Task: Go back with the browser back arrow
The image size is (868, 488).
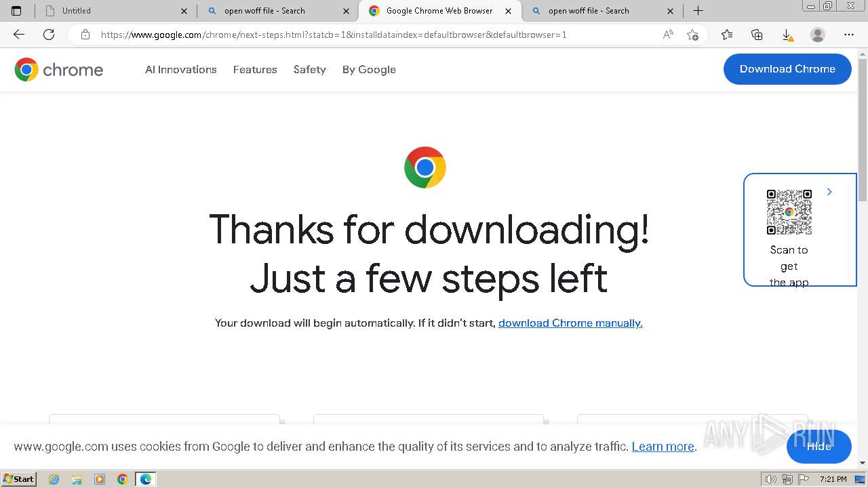Action: [x=19, y=35]
